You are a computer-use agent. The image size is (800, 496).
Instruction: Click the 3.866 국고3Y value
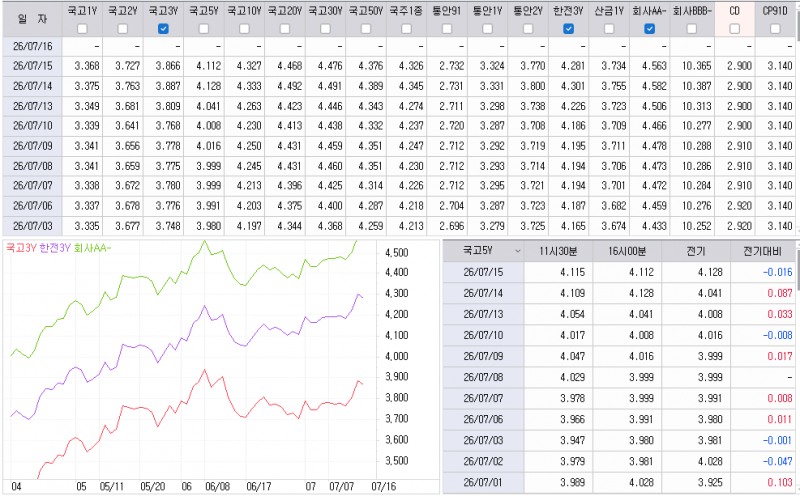pos(168,66)
